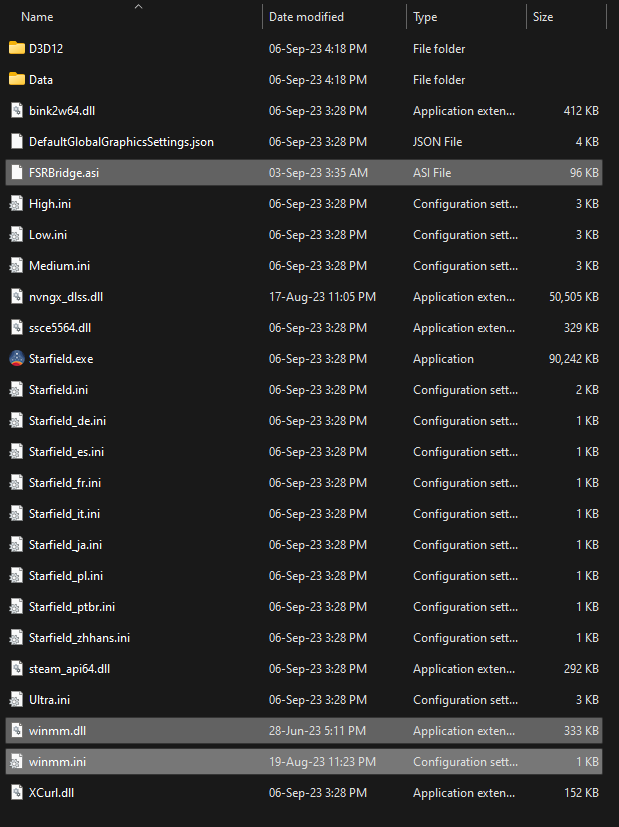The width and height of the screenshot is (619, 827).
Task: Click the Low.ini config file icon
Action: (17, 235)
